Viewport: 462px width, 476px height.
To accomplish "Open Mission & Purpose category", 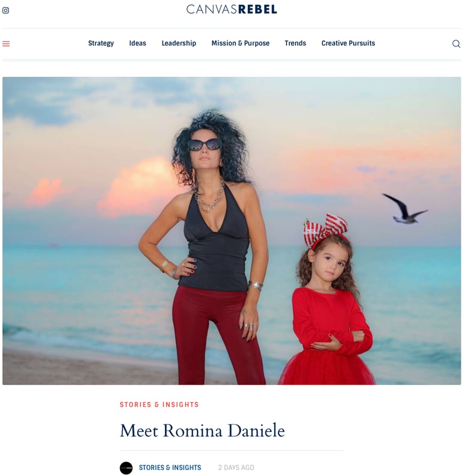I will pyautogui.click(x=241, y=43).
